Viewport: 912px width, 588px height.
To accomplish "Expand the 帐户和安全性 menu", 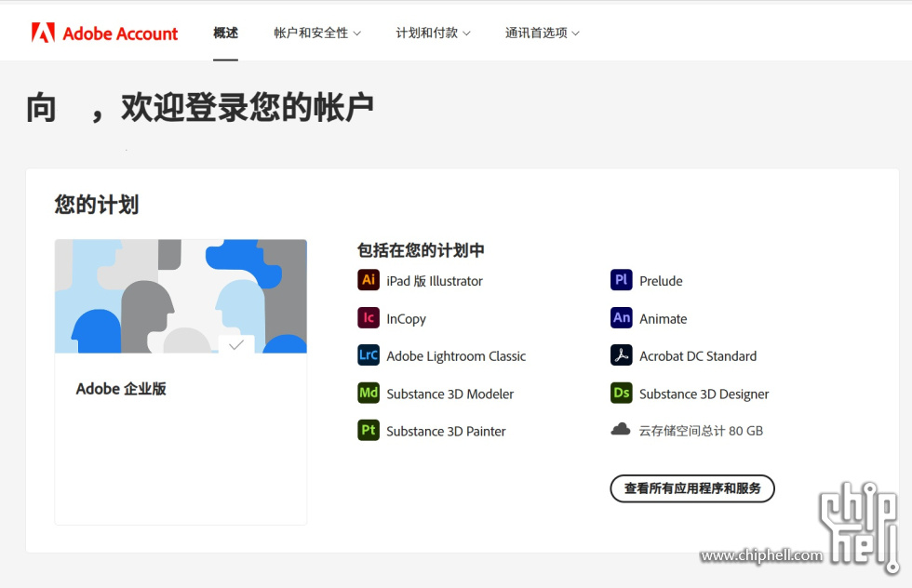I will 317,33.
